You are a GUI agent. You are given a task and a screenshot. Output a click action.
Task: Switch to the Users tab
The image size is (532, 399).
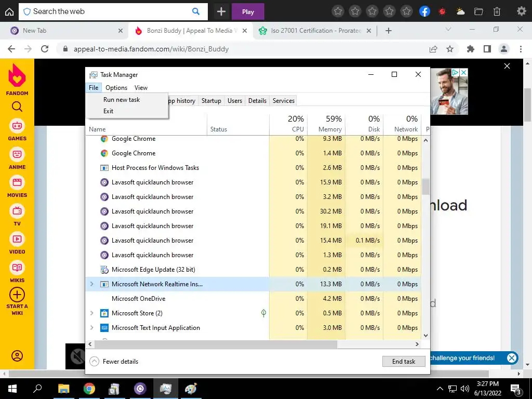tap(235, 101)
